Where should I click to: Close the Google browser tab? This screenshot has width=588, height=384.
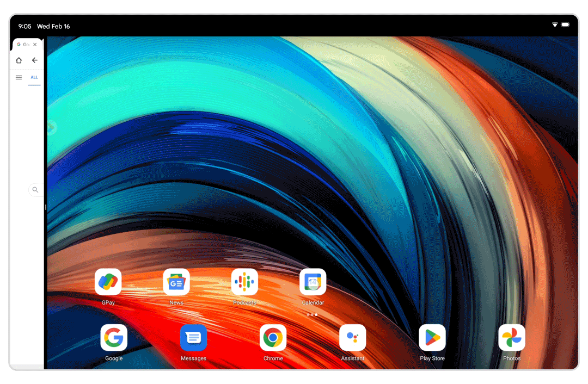pyautogui.click(x=35, y=45)
